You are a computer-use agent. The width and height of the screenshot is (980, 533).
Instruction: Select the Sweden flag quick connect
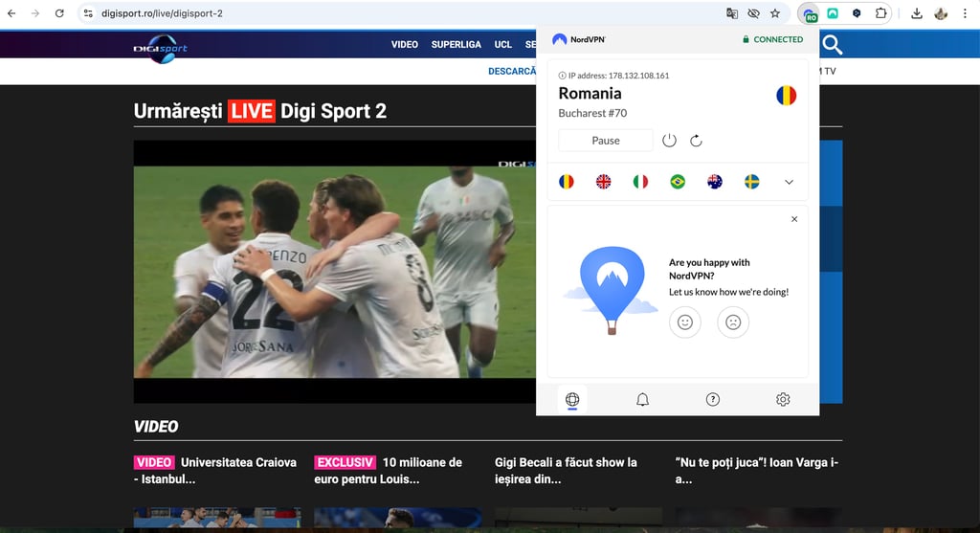[x=752, y=182]
